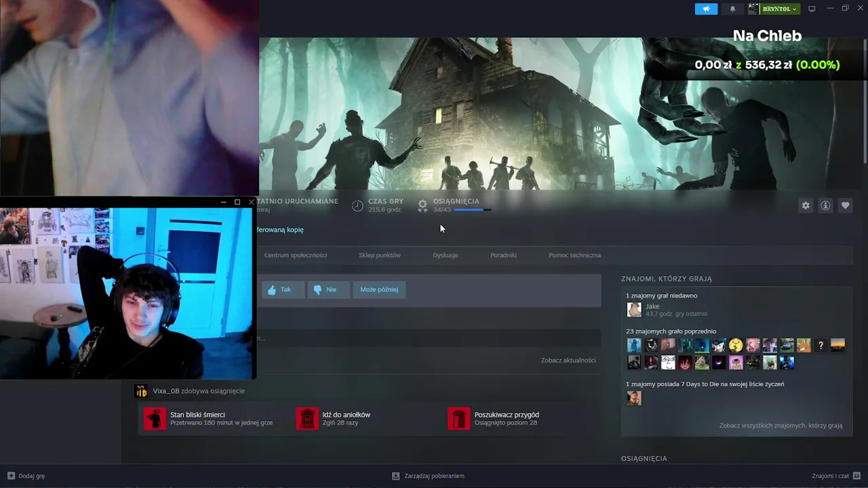Open Pomoc techniczna tab
This screenshot has height=488, width=868.
pyautogui.click(x=574, y=256)
